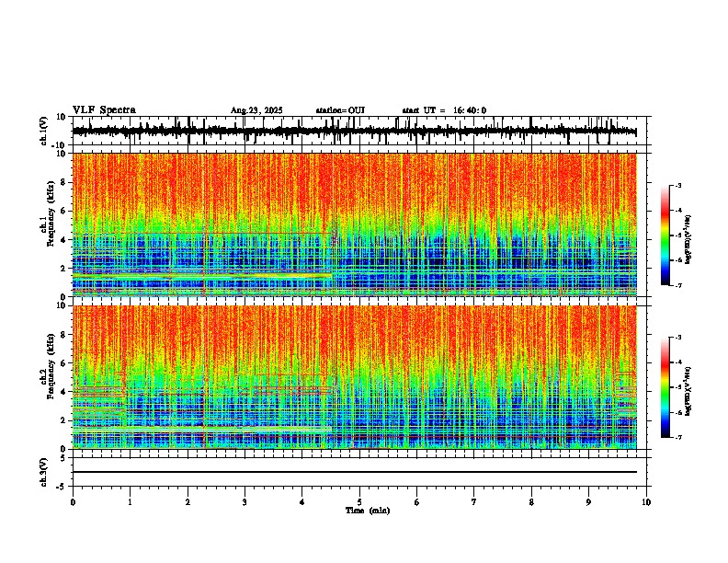Click the color scale bar beside ch.1 spectrogram
Viewport: 728px width, 563px height.
665,236
